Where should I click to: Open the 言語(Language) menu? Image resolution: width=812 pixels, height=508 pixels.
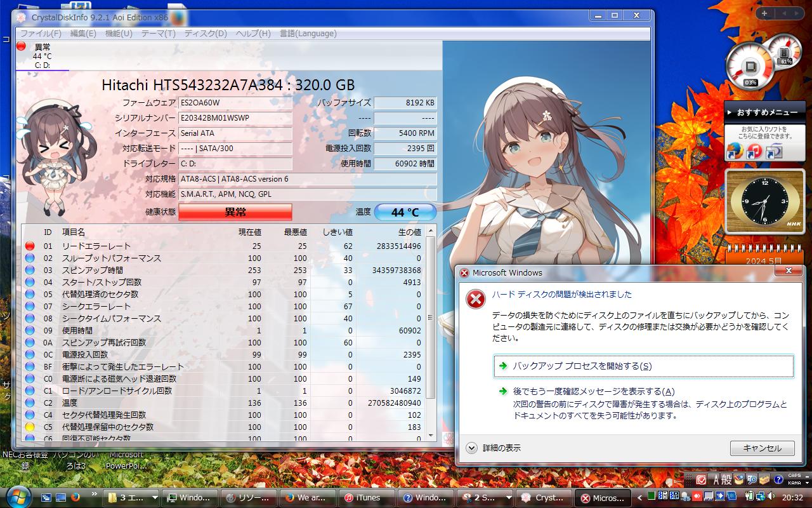point(308,34)
